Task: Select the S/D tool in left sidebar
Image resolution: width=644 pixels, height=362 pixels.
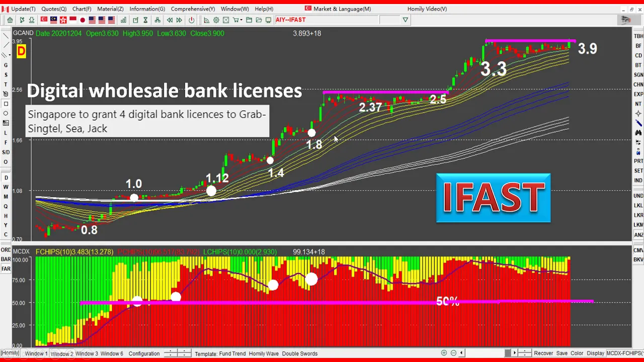Action: 6,152
